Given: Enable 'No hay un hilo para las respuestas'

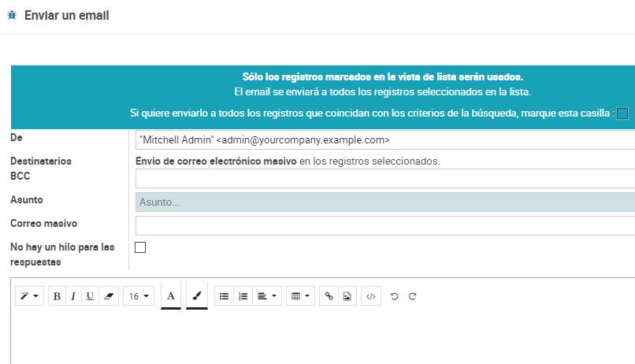Looking at the screenshot, I should coord(141,247).
